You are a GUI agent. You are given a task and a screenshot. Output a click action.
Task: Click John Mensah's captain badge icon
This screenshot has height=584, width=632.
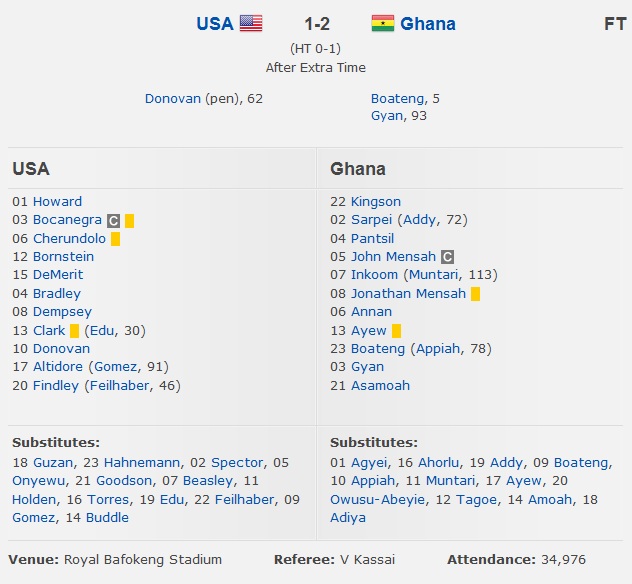[447, 257]
